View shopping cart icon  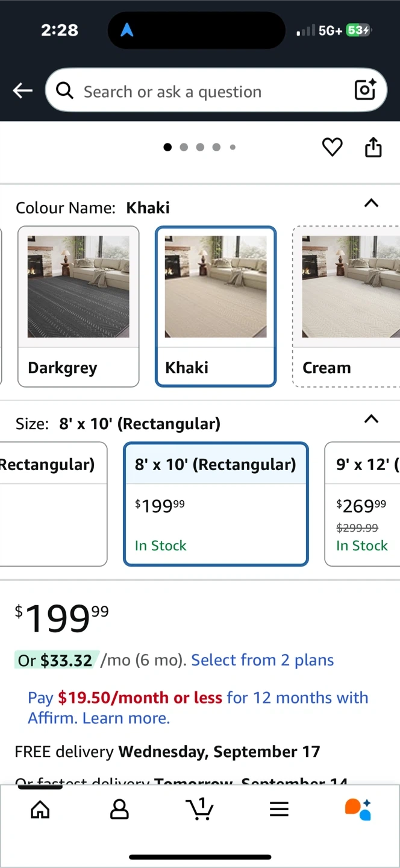point(200,809)
